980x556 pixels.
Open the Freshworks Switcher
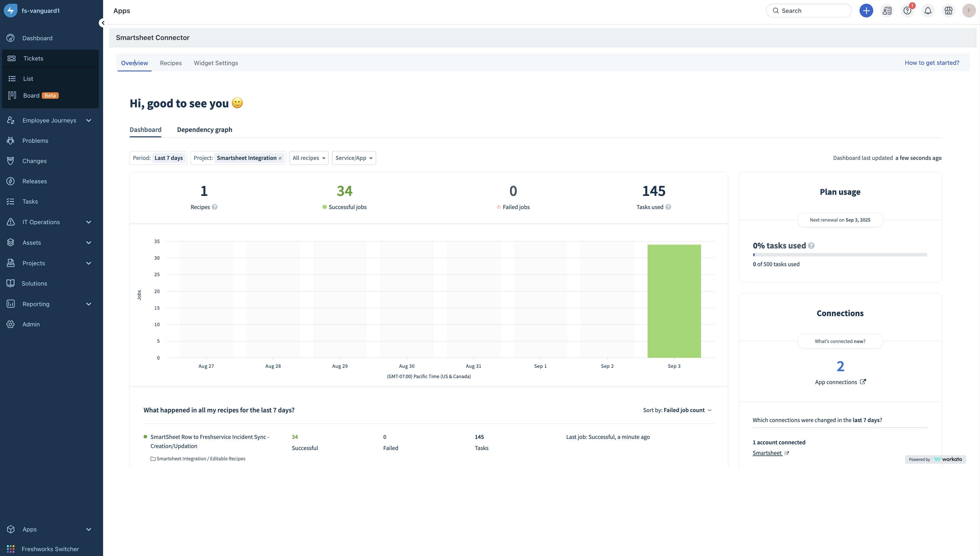[x=50, y=549]
